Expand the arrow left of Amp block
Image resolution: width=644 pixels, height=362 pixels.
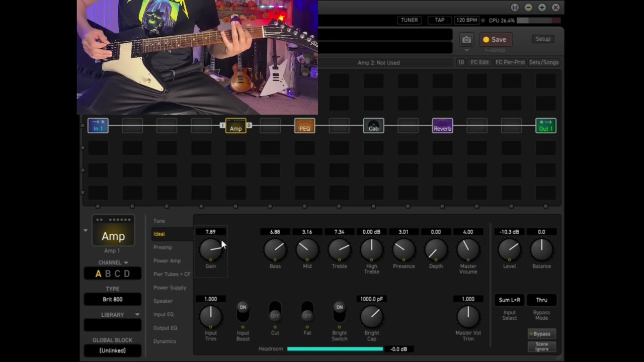coord(86,230)
